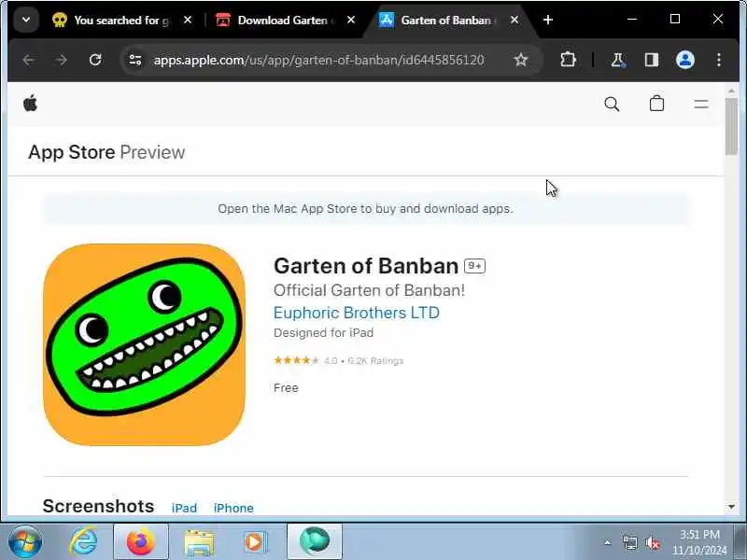Open the muted volume tray icon

pos(653,542)
